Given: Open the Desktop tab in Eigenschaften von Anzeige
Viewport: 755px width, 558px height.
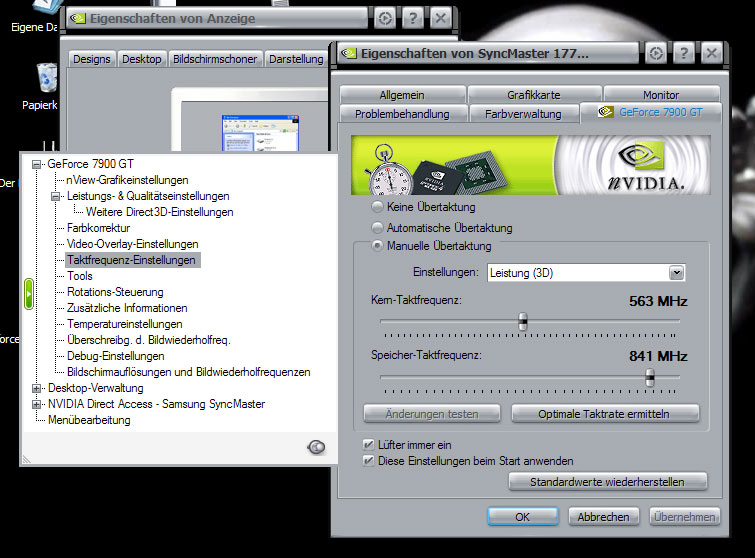Looking at the screenshot, I should click(x=142, y=59).
